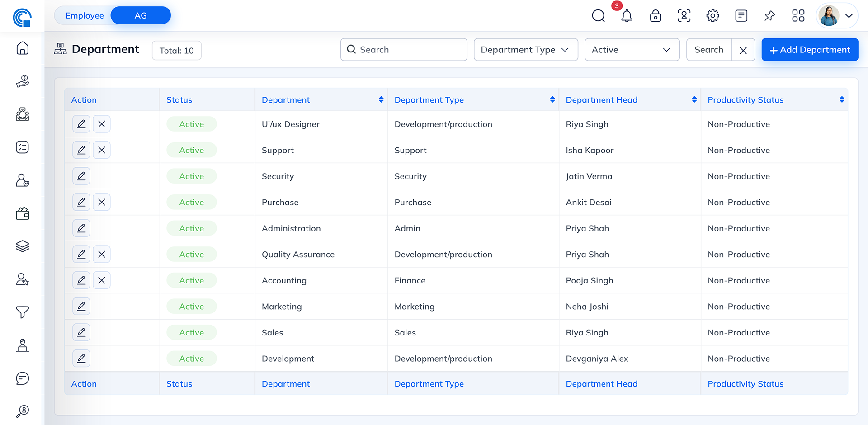Open the settings gear icon
This screenshot has height=425, width=868.
coord(712,16)
